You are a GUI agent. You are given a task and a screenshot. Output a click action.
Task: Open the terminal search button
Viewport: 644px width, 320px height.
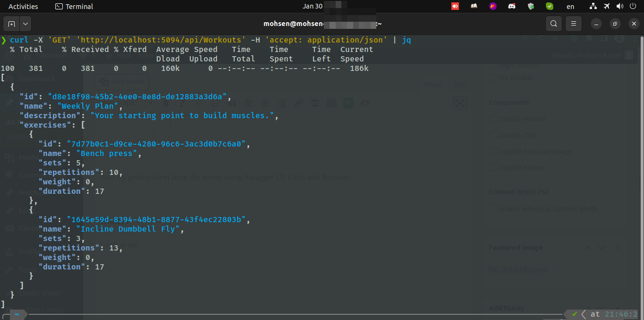[554, 24]
